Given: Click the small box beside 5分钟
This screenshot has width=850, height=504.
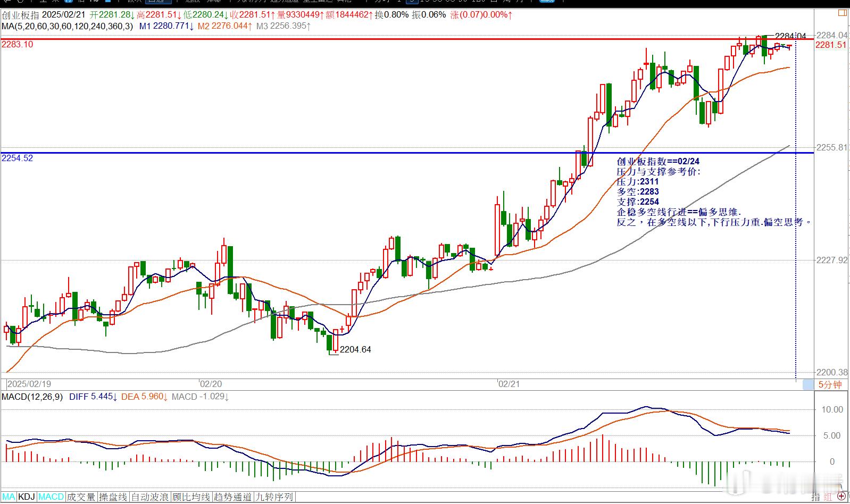Looking at the screenshot, I should [x=808, y=384].
